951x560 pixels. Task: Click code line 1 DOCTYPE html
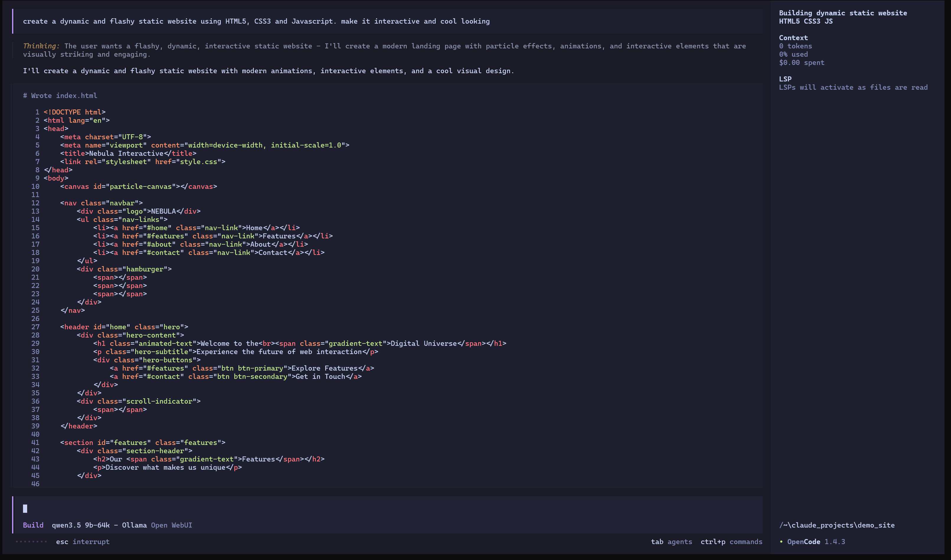(x=75, y=112)
